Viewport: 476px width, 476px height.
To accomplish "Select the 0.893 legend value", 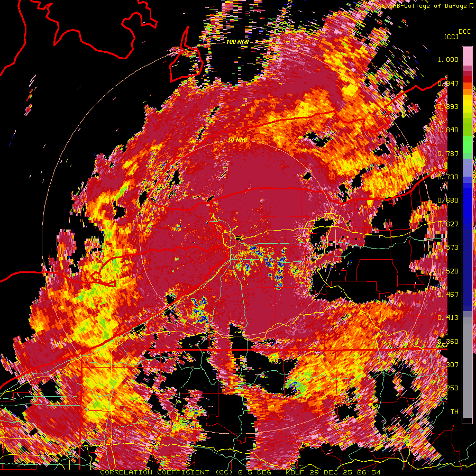I will click(x=448, y=106).
